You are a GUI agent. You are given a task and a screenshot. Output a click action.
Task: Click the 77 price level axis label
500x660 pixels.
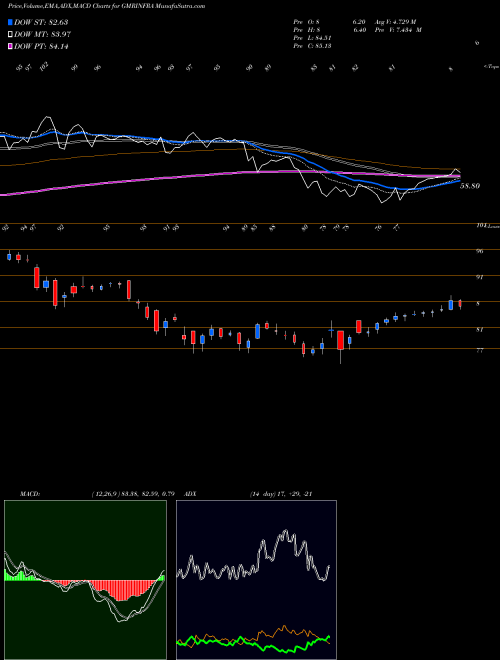[479, 350]
